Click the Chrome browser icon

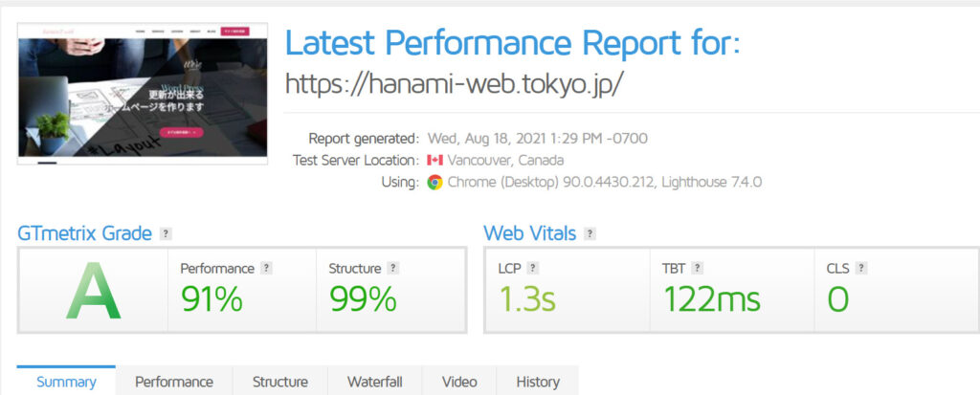tap(434, 182)
